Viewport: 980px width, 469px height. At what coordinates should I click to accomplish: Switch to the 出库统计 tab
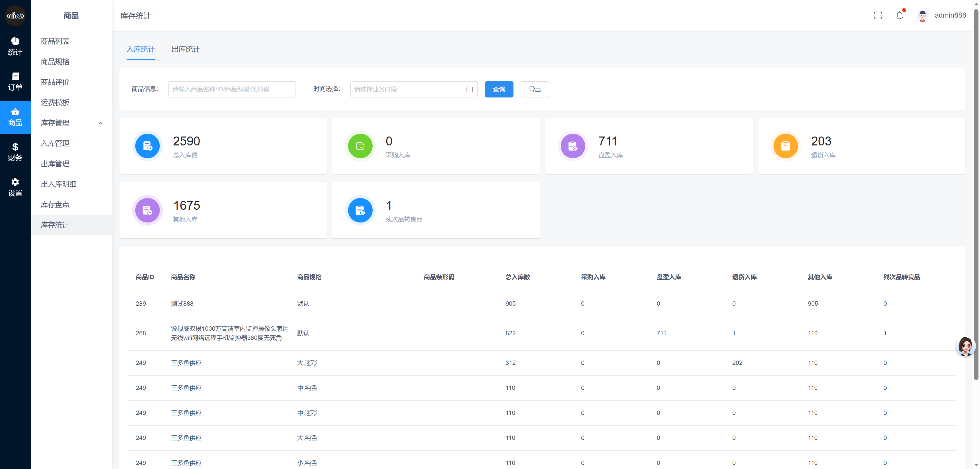[x=186, y=50]
